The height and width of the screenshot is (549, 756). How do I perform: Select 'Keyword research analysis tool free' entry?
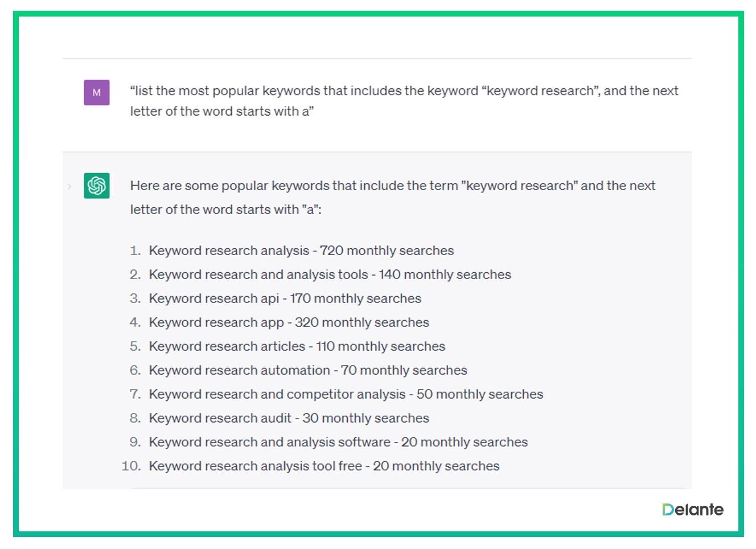324,466
